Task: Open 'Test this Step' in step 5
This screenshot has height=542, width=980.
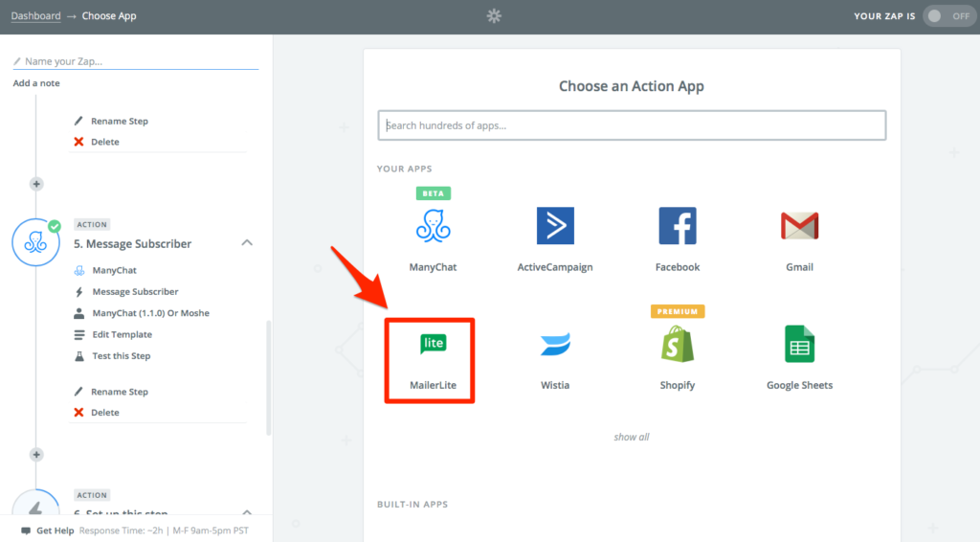Action: coord(122,355)
